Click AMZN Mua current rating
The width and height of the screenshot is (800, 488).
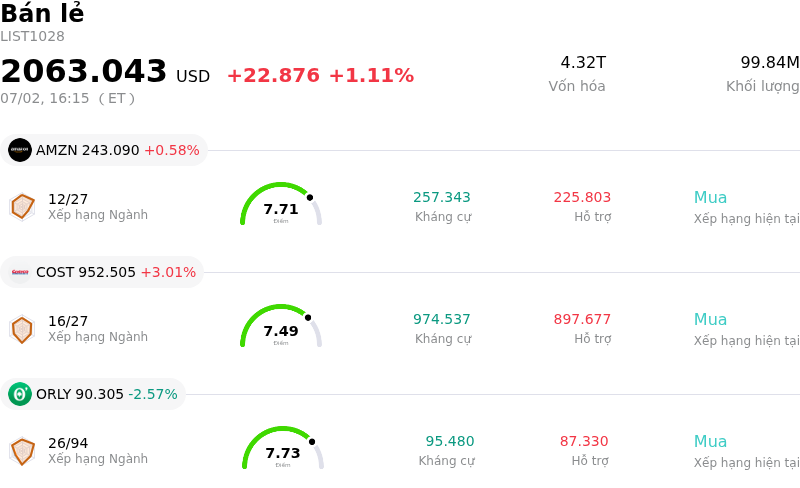click(710, 197)
